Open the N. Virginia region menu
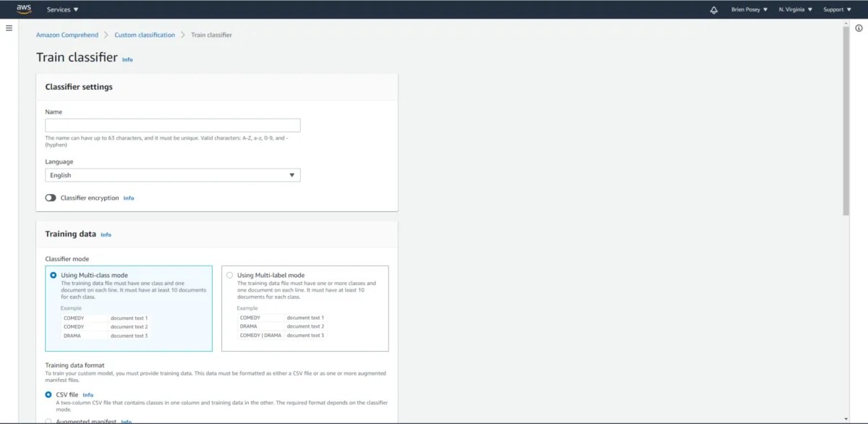The image size is (868, 424). coord(796,9)
